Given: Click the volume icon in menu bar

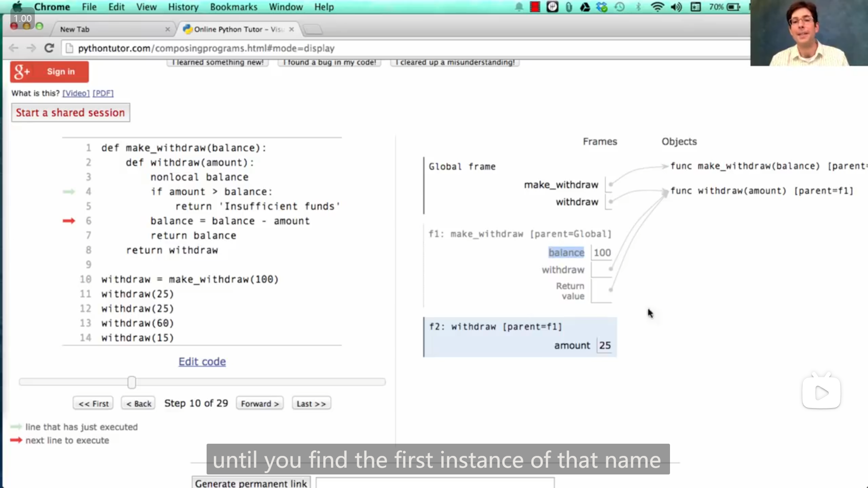Looking at the screenshot, I should 676,7.
